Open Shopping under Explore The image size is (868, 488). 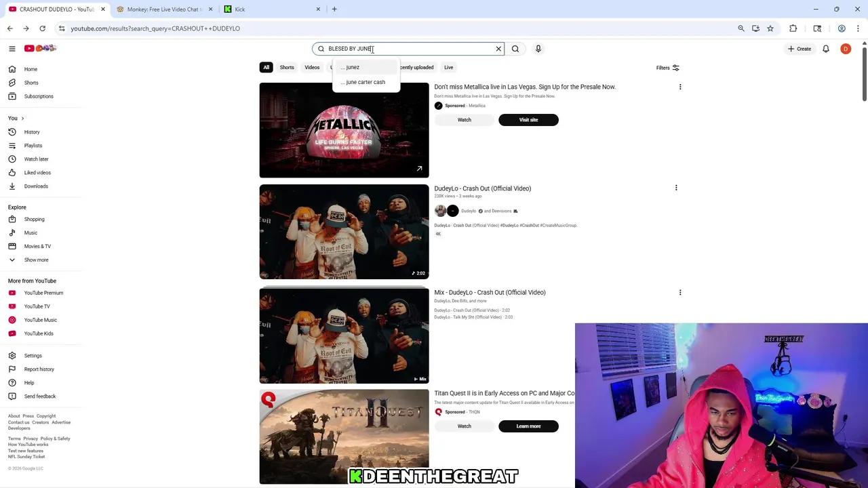pos(34,220)
